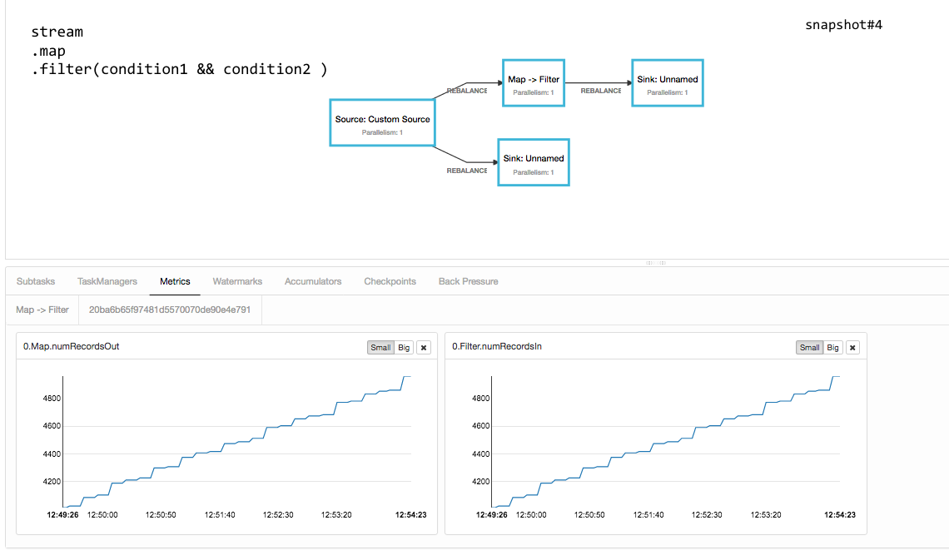Select the Metrics tab

point(175,281)
